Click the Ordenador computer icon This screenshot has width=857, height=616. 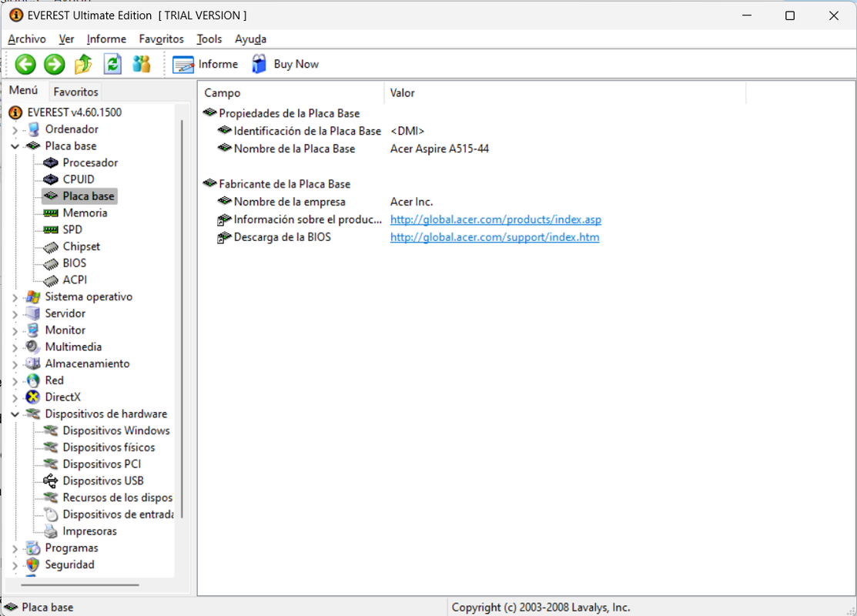coord(33,129)
